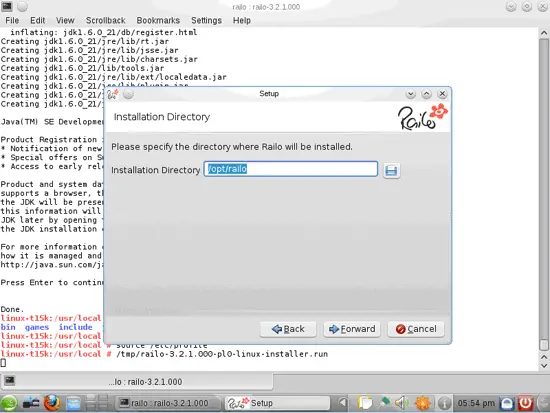Screen dimensions: 550x413
Task: Click the info notification tray icon
Action: point(444,403)
